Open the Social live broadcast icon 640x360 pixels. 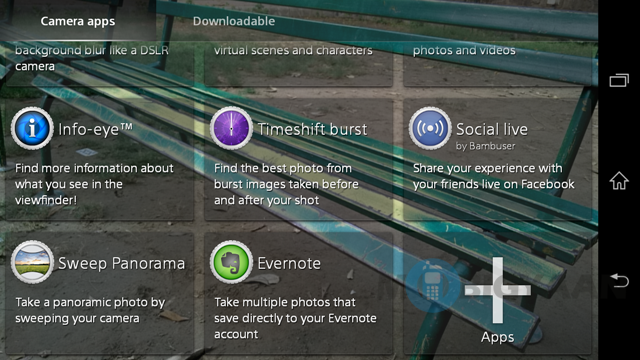click(430, 128)
